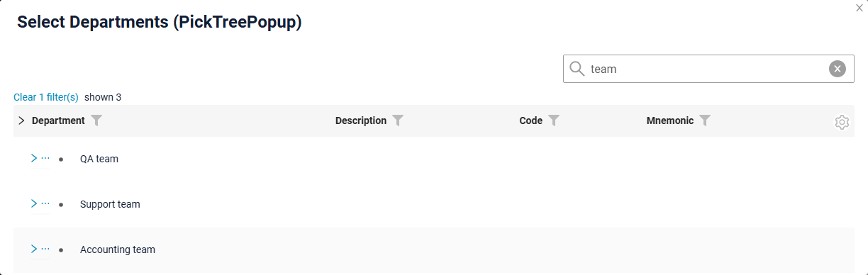
Task: Clear search text with the X icon
Action: pos(838,69)
